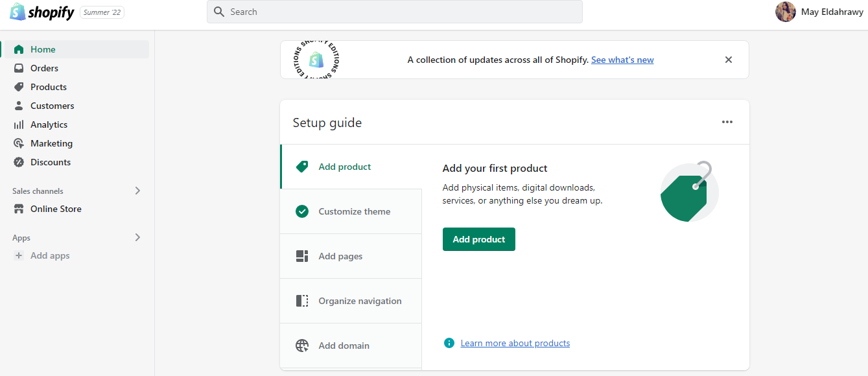The height and width of the screenshot is (376, 868).
Task: Click the Analytics bar chart icon
Action: tap(19, 124)
